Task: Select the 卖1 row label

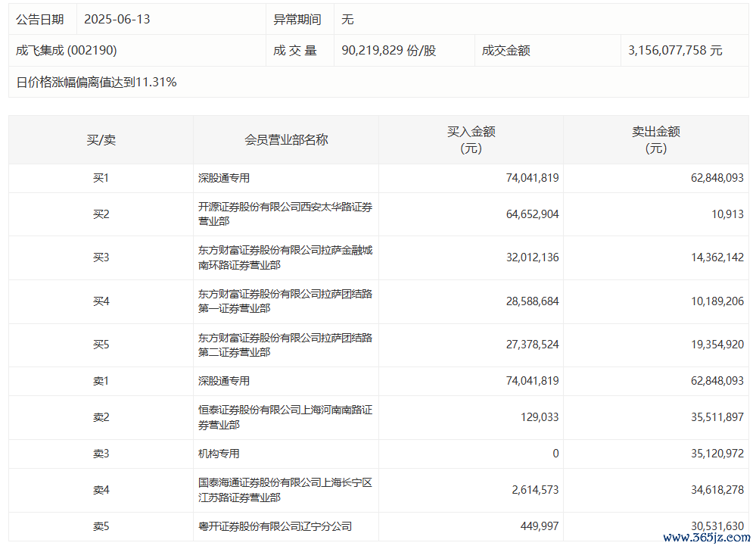Action: pos(101,381)
